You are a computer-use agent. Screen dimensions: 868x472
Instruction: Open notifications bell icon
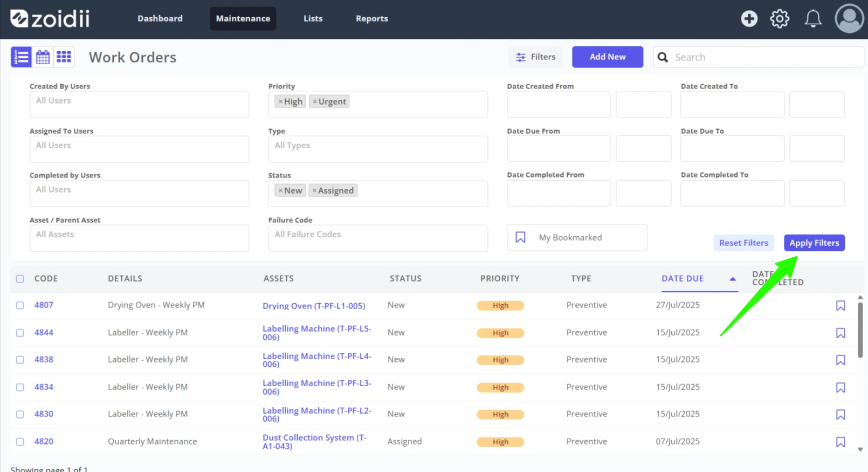(813, 18)
